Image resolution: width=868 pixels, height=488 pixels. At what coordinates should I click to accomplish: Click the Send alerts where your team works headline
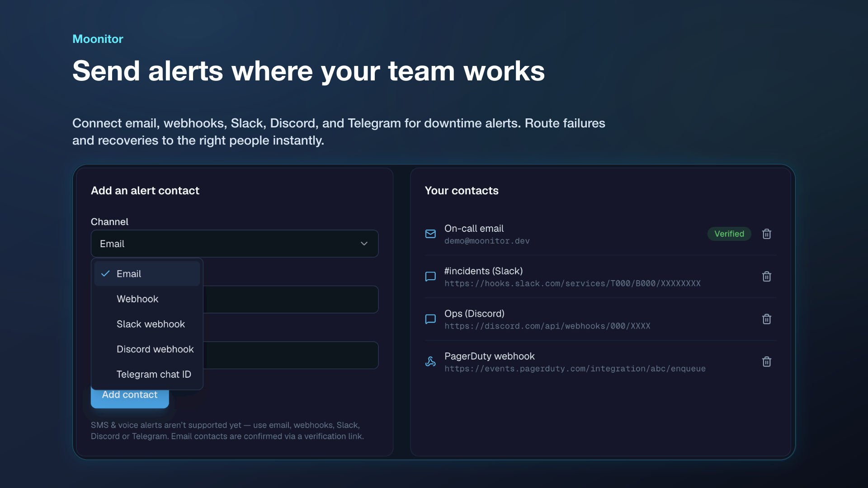pyautogui.click(x=309, y=71)
